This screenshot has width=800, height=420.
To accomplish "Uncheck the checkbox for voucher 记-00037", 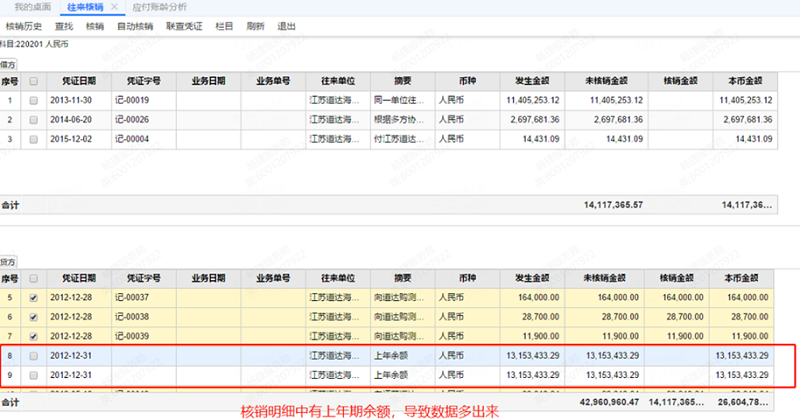I will point(34,297).
